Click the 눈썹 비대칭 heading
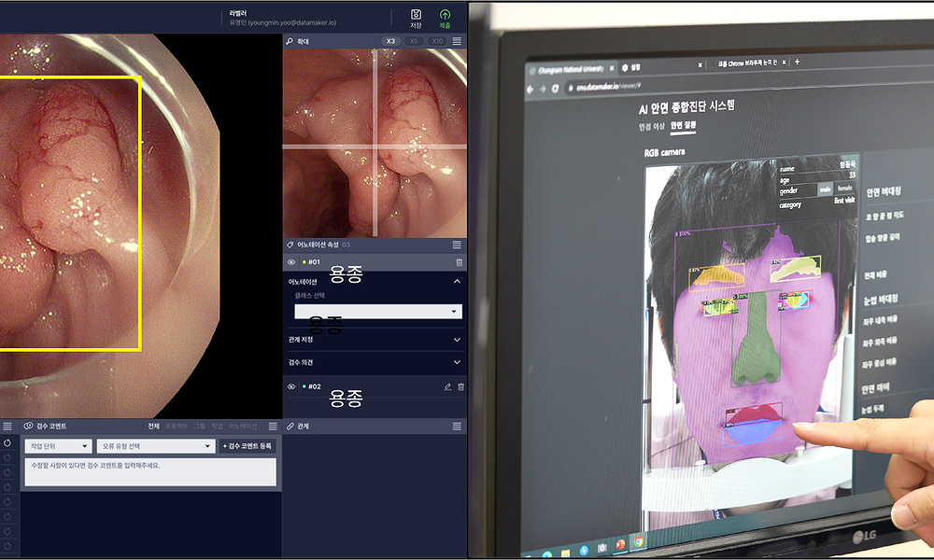This screenshot has width=934, height=560. tap(881, 300)
